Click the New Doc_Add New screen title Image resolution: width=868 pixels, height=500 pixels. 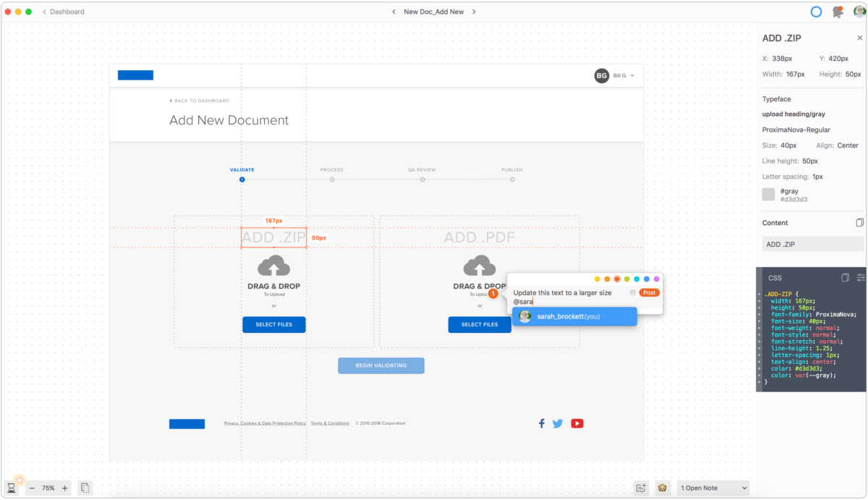point(433,12)
